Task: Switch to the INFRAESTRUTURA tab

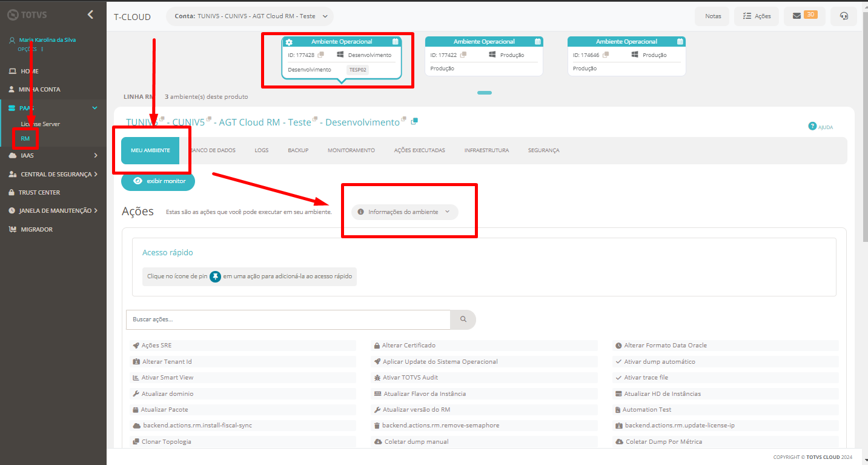Action: pyautogui.click(x=486, y=150)
